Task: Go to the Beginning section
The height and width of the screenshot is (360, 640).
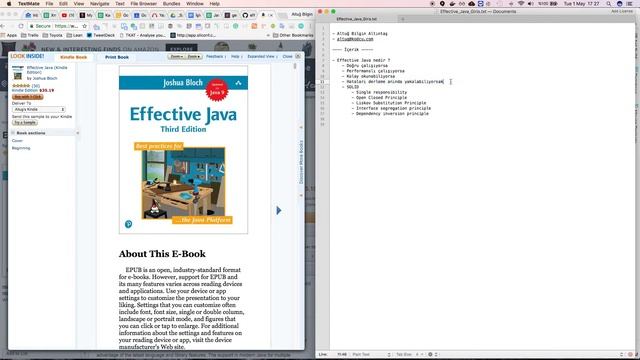Action: click(x=21, y=148)
